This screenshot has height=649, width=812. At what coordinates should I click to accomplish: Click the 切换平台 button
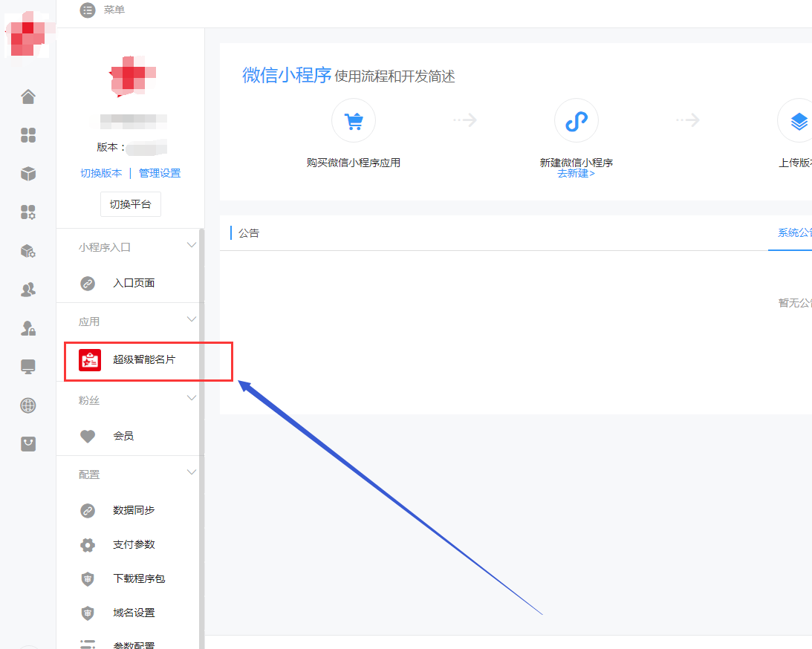point(130,204)
